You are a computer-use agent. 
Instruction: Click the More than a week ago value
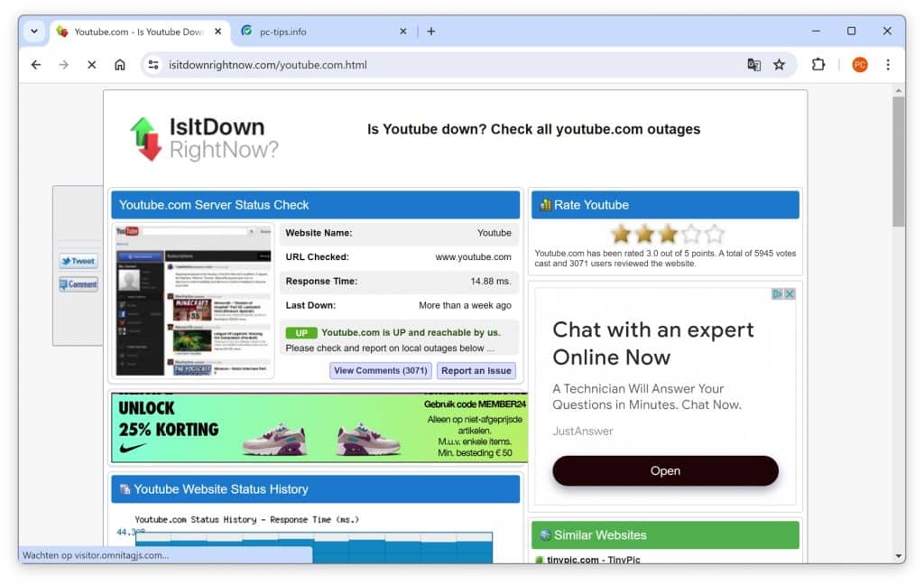pyautogui.click(x=465, y=305)
